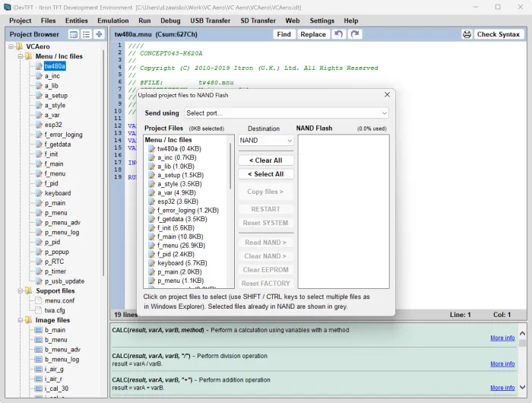Click the image icon beside i_cal_30

pyautogui.click(x=38, y=389)
